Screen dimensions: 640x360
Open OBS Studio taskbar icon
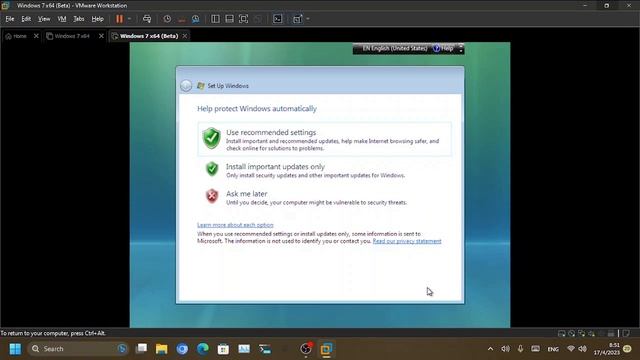click(306, 349)
